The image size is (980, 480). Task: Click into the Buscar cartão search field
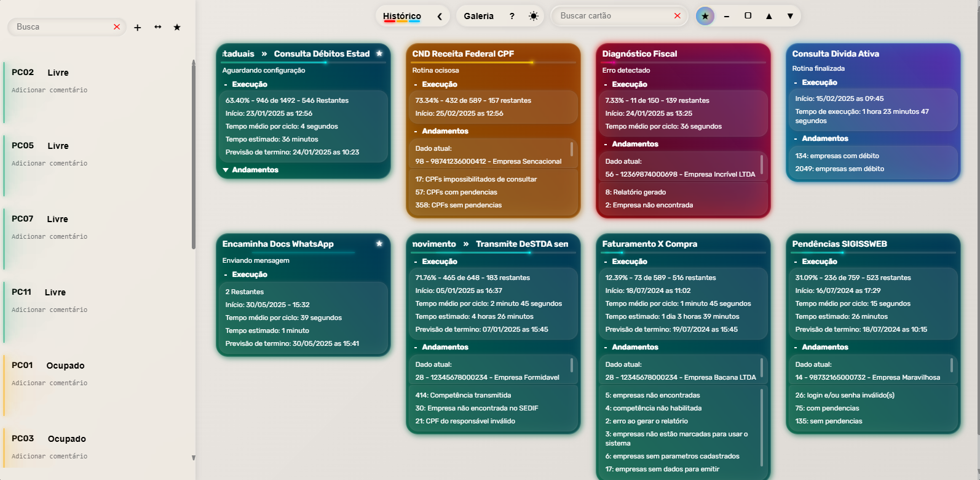tap(612, 16)
